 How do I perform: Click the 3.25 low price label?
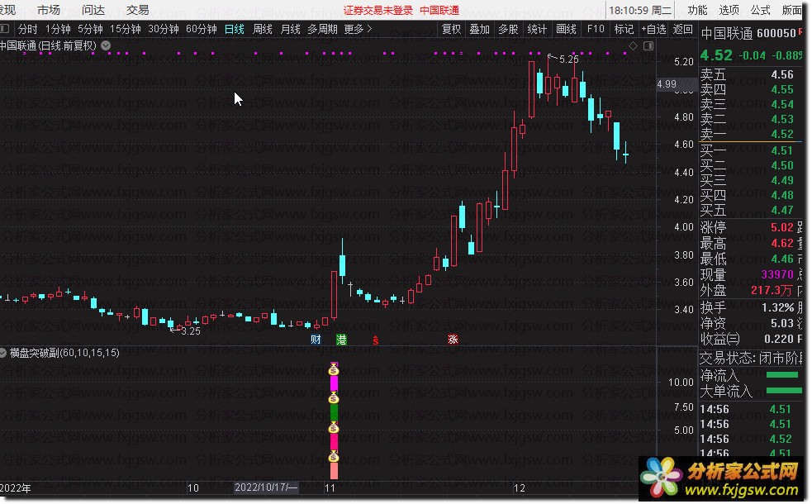point(191,331)
